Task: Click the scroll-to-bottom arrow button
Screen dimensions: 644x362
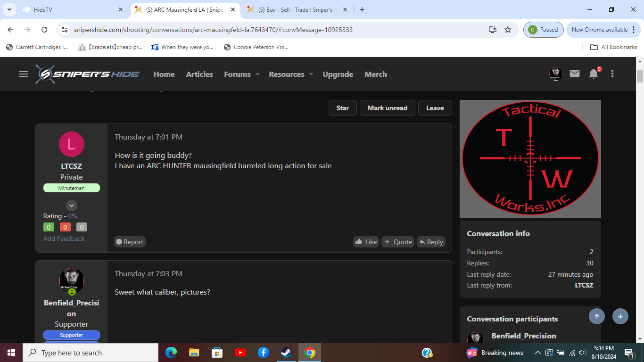Action: (x=620, y=316)
